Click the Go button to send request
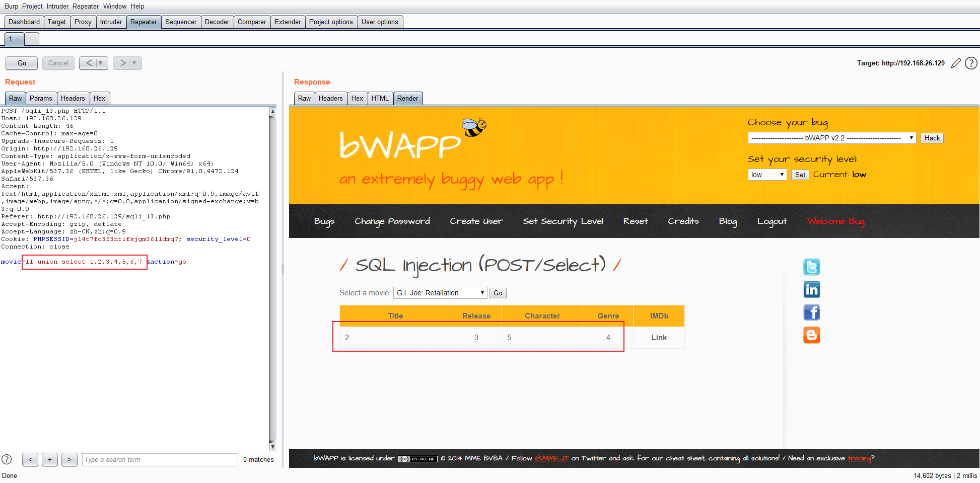This screenshot has width=980, height=483. coord(22,63)
